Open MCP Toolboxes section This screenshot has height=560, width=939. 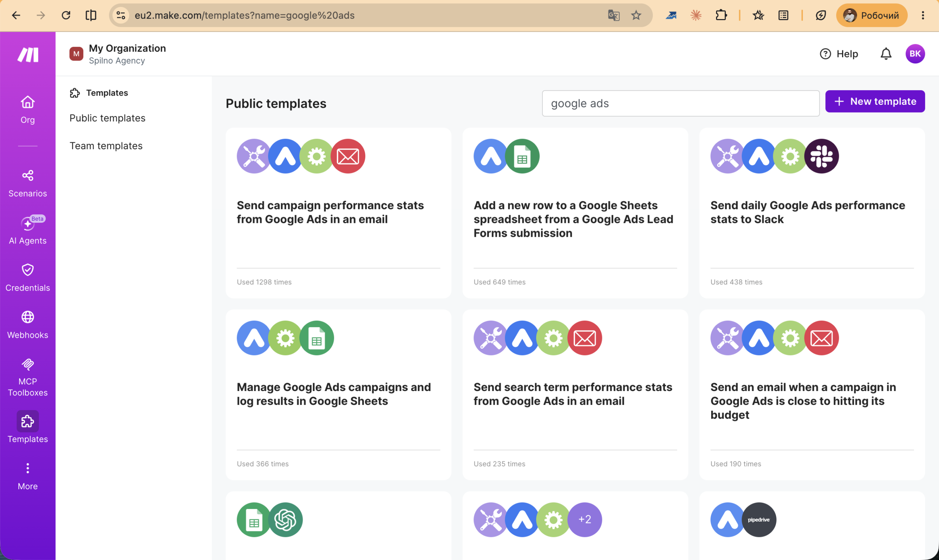pyautogui.click(x=28, y=377)
